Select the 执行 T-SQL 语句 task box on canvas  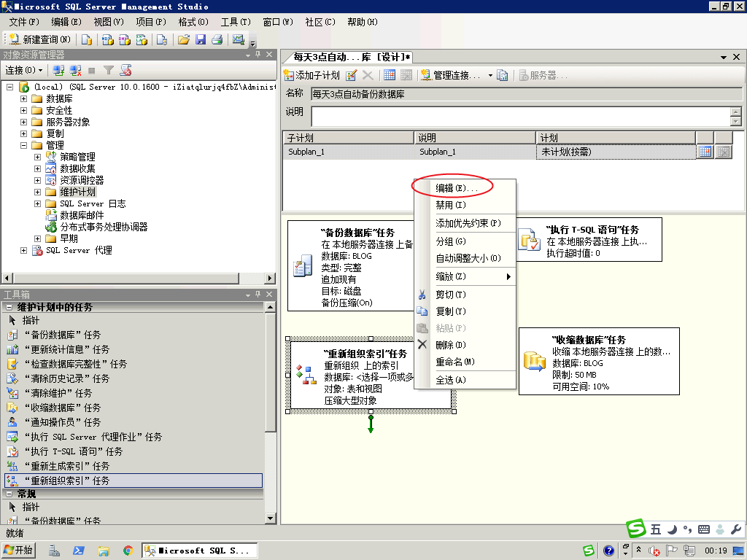pos(589,240)
